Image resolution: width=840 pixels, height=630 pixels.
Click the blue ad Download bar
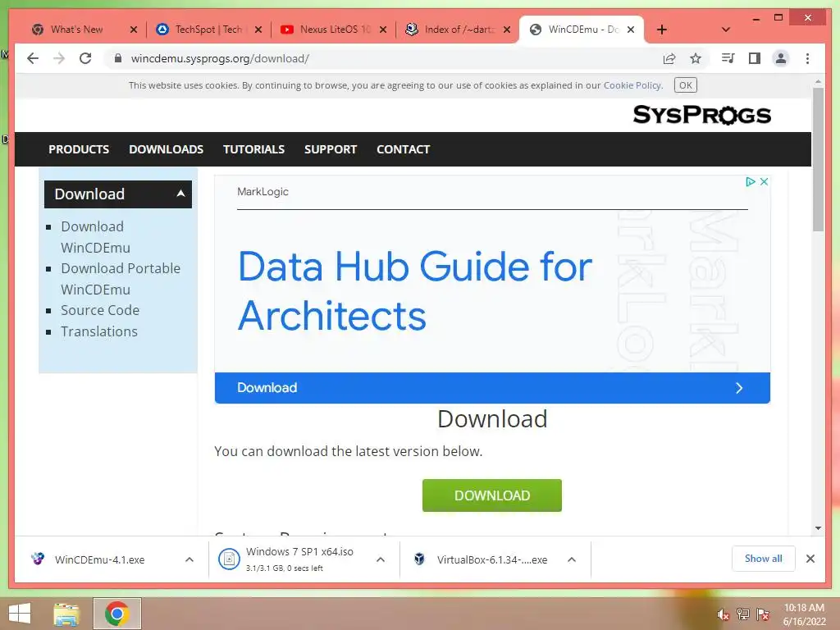coord(492,388)
